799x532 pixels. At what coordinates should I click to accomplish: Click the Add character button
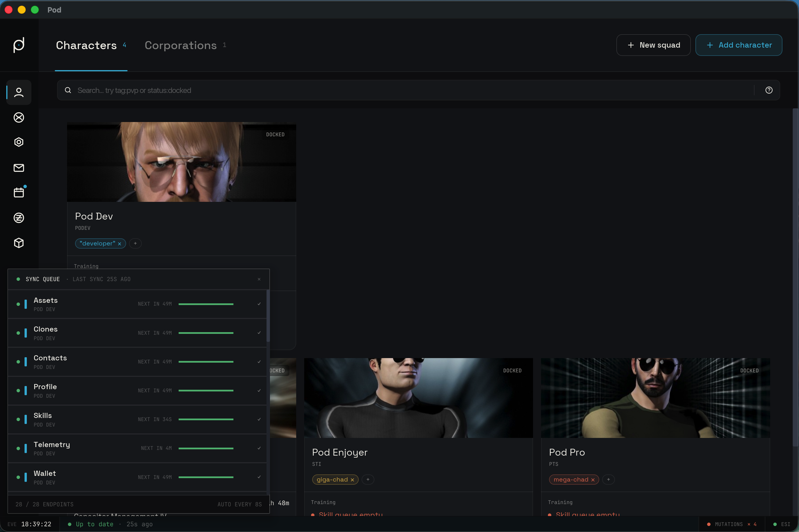(x=739, y=45)
